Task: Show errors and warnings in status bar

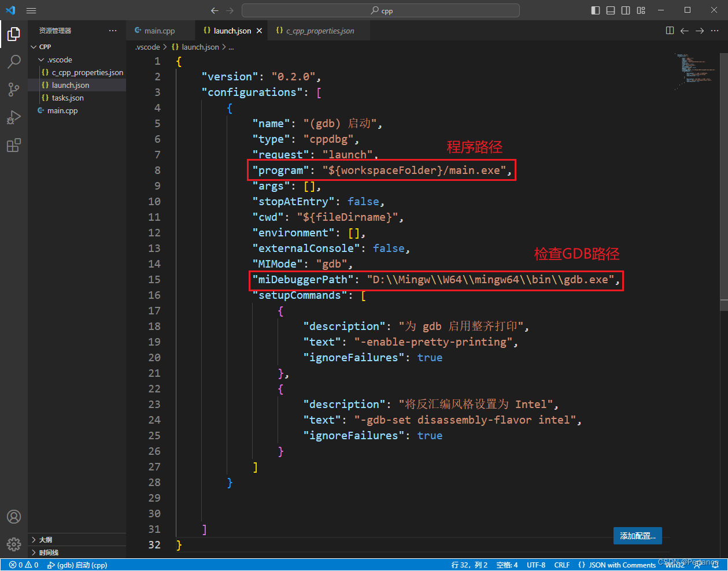Action: tap(24, 565)
